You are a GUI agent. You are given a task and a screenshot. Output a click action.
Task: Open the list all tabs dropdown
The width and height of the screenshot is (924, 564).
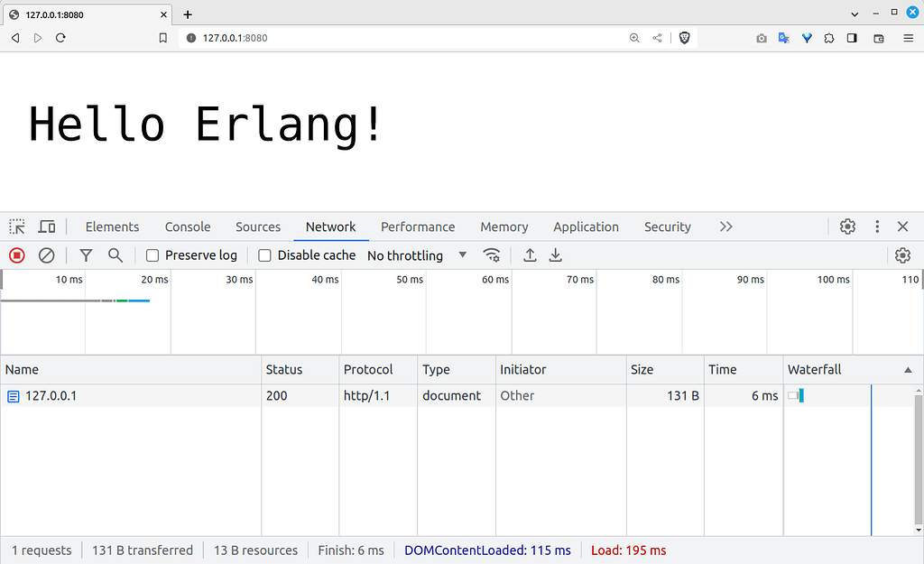[855, 14]
